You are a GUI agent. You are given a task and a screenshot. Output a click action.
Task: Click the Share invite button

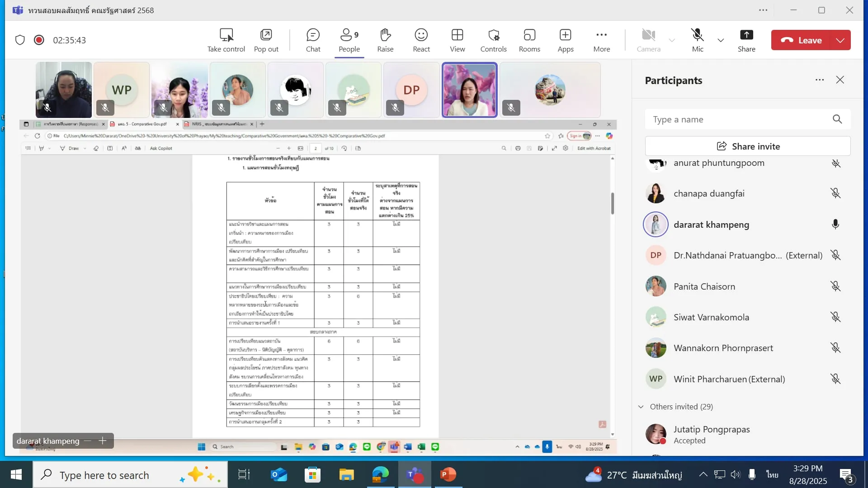pos(748,146)
